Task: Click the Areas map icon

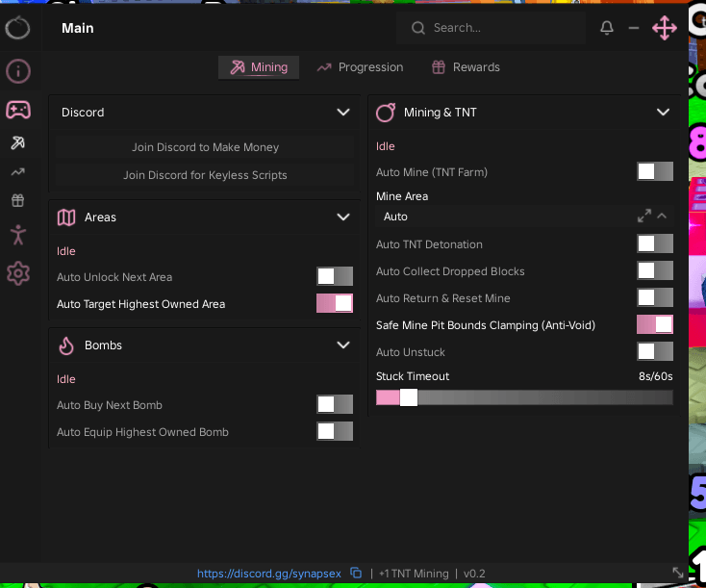Action: point(66,217)
